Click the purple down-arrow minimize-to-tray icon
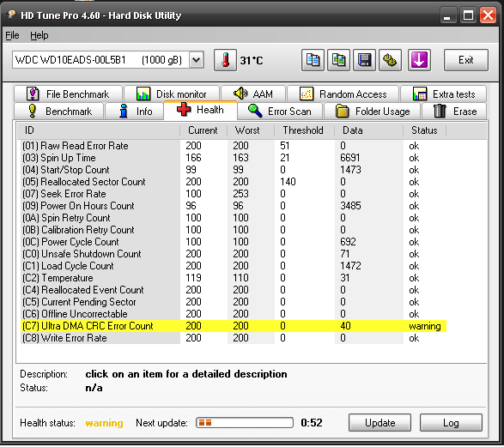Viewport: 504px width, 447px height. click(x=419, y=60)
